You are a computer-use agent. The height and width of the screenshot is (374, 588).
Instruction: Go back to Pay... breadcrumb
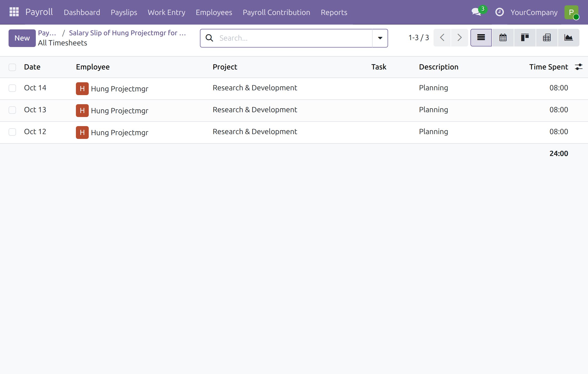[47, 33]
